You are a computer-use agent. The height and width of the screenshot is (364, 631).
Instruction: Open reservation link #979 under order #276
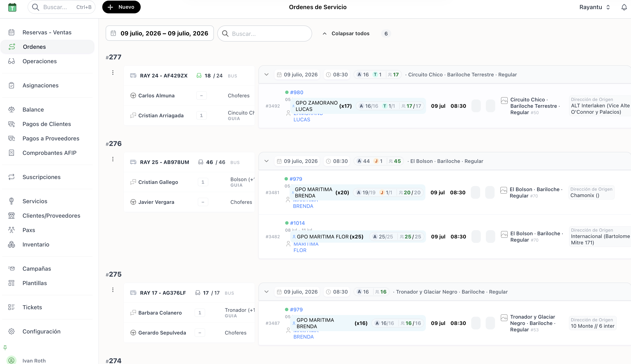point(296,179)
